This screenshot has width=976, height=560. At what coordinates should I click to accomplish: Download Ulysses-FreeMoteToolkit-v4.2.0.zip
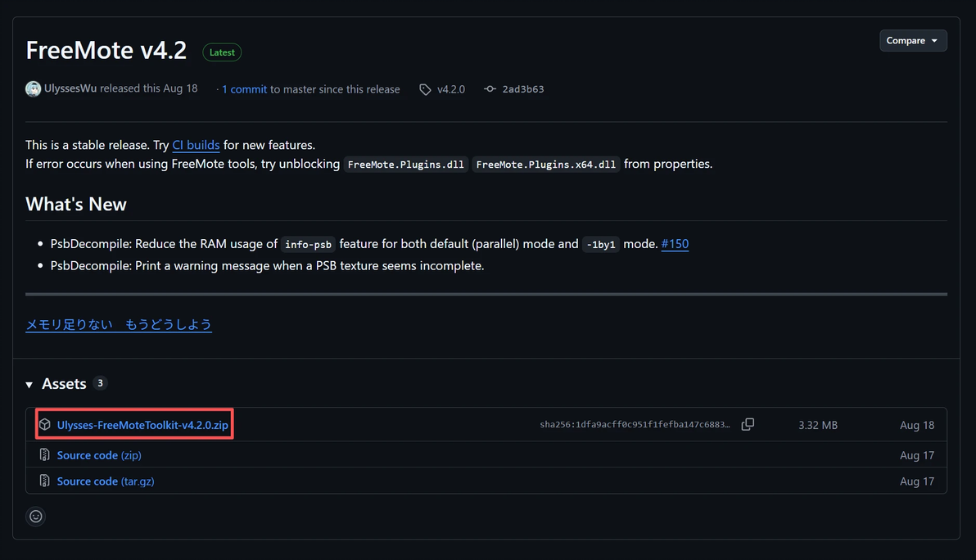tap(142, 425)
